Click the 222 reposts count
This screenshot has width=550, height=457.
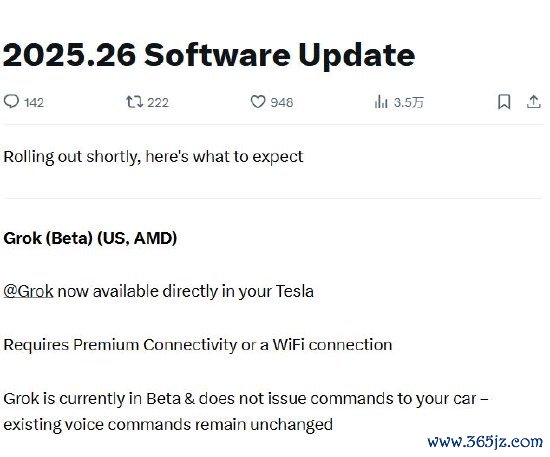(158, 103)
